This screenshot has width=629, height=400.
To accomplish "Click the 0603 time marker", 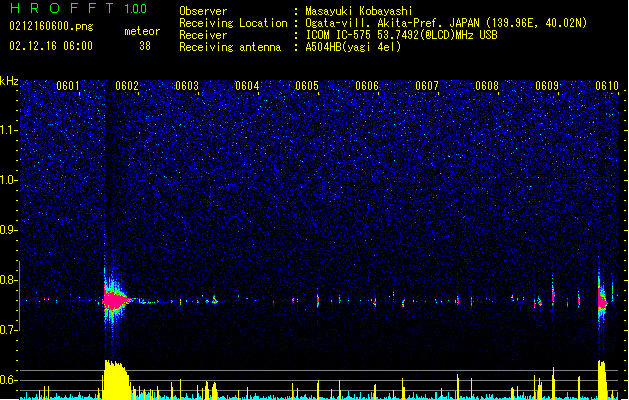I will (187, 86).
